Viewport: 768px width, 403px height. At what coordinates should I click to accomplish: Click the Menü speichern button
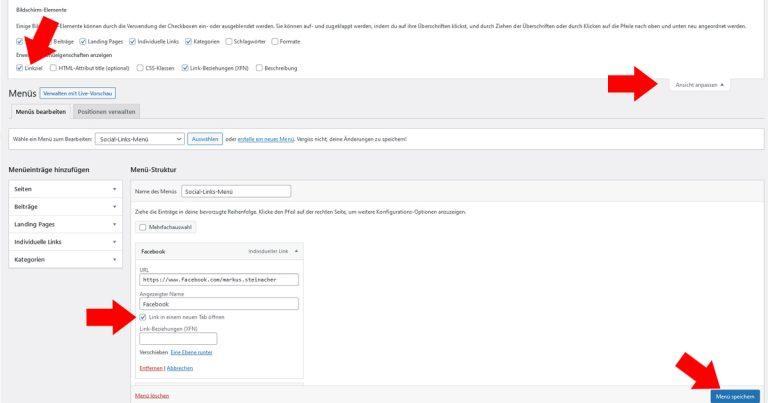(735, 396)
